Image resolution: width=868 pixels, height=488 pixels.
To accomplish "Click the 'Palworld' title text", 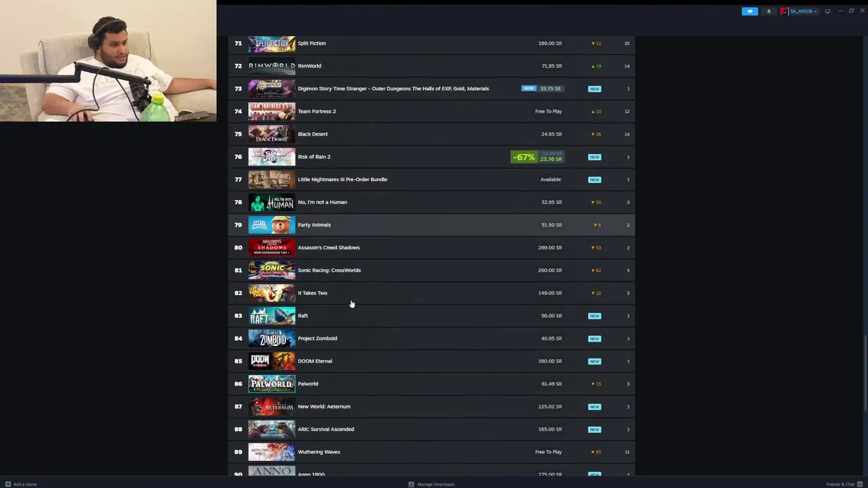I will pyautogui.click(x=308, y=384).
